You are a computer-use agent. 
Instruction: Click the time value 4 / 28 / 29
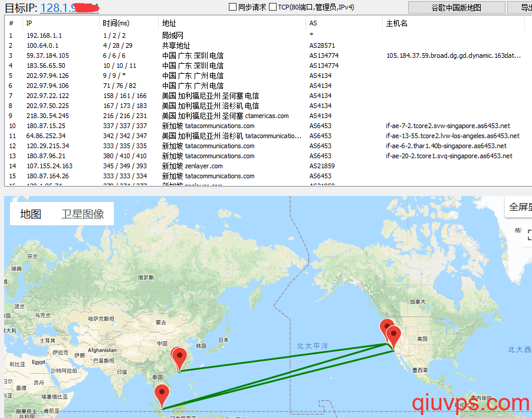(x=118, y=45)
